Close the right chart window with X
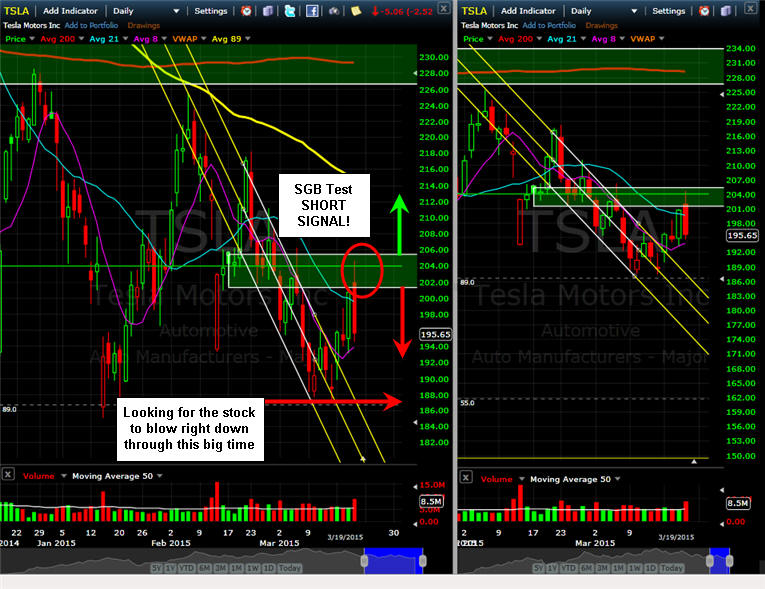This screenshot has width=765, height=589. 750,8
